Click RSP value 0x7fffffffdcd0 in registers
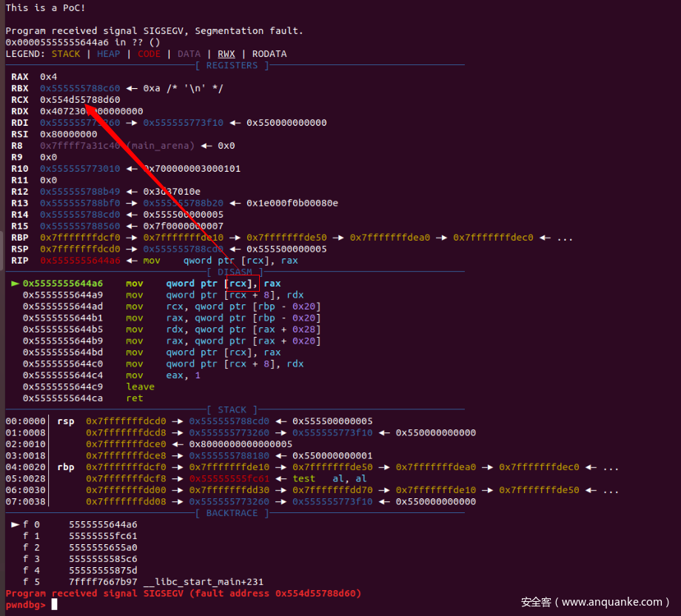681x616 pixels. 80,249
